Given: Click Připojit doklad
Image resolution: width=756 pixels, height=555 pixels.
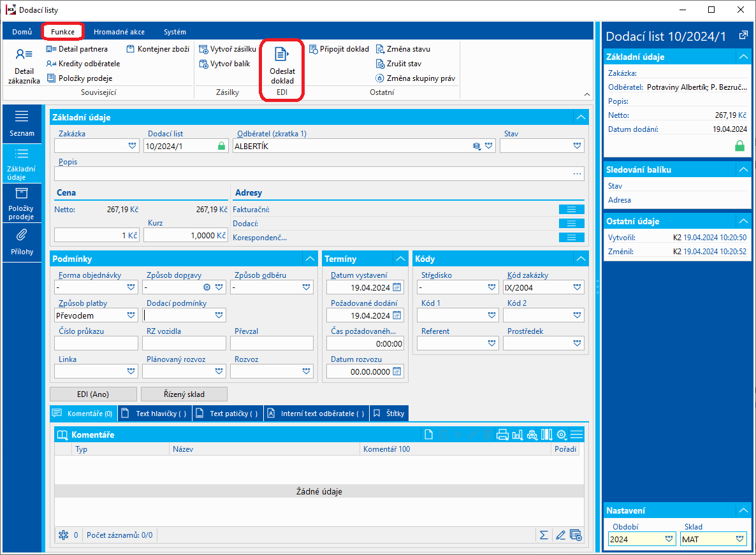Looking at the screenshot, I should pos(338,49).
